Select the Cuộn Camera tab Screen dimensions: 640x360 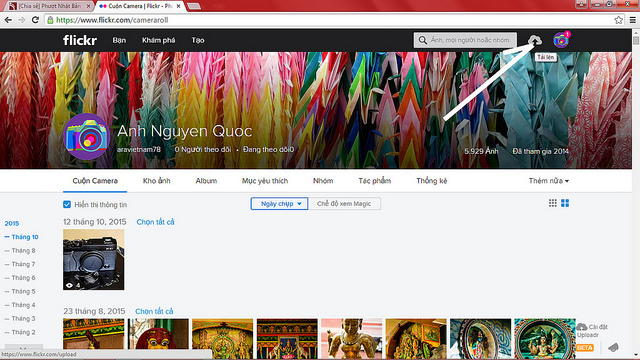pos(95,180)
